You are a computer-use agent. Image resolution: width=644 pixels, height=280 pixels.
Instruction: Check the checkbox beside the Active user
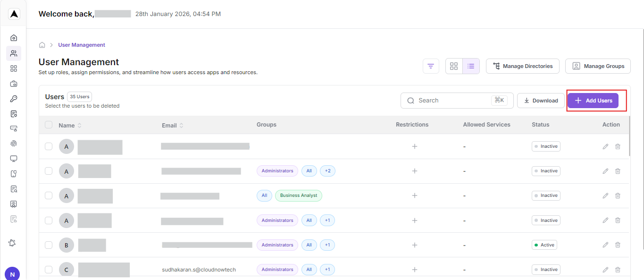[x=49, y=245]
